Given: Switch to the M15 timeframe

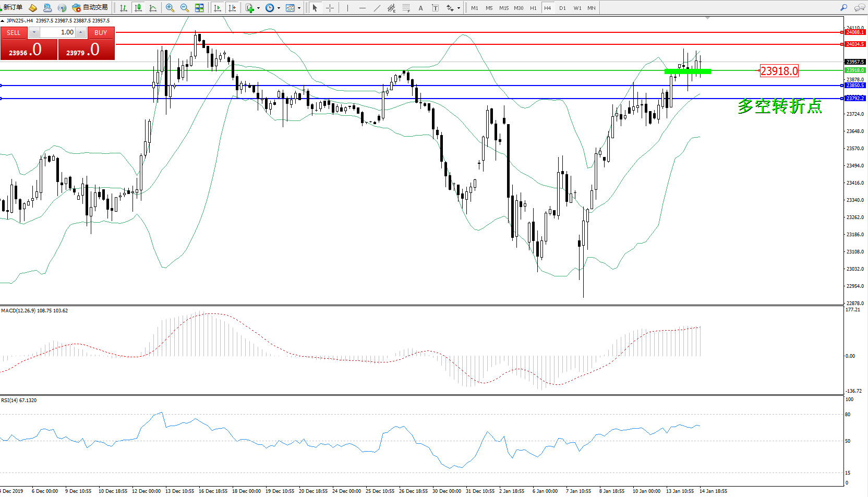Looking at the screenshot, I should pos(503,8).
